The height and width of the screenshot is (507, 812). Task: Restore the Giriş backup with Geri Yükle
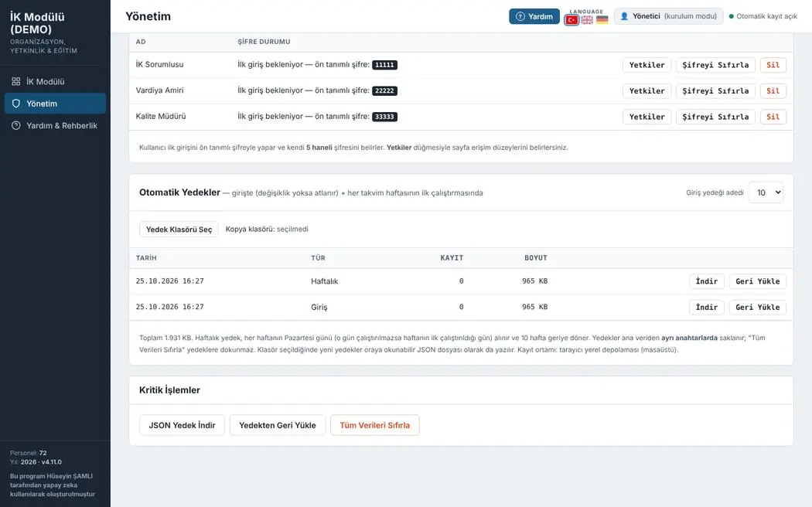[x=758, y=307]
